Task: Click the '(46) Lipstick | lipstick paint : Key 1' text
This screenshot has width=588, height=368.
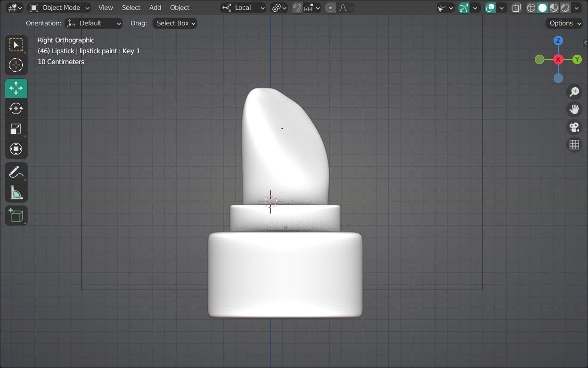Action: (89, 51)
